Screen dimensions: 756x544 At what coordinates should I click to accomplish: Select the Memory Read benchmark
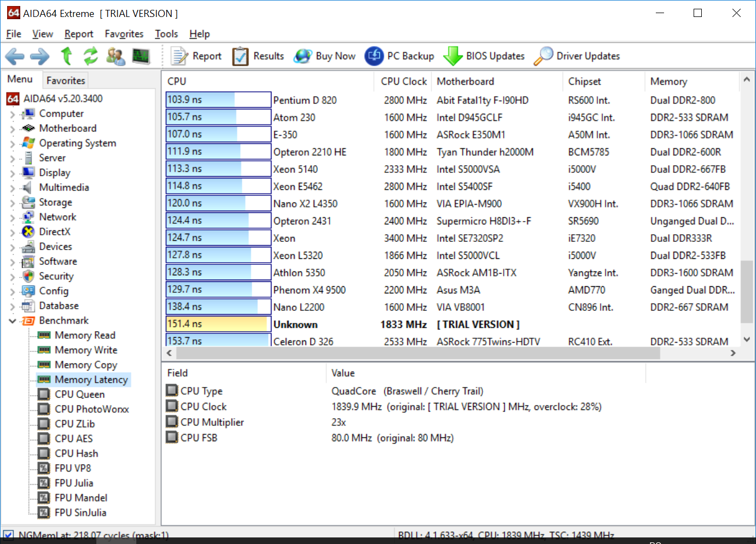tap(85, 335)
